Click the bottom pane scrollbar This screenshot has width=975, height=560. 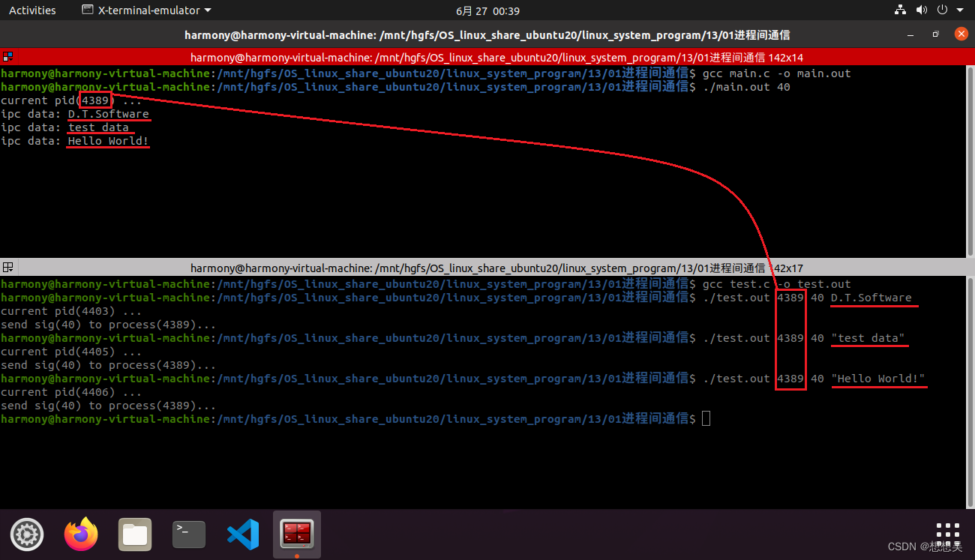pos(970,391)
